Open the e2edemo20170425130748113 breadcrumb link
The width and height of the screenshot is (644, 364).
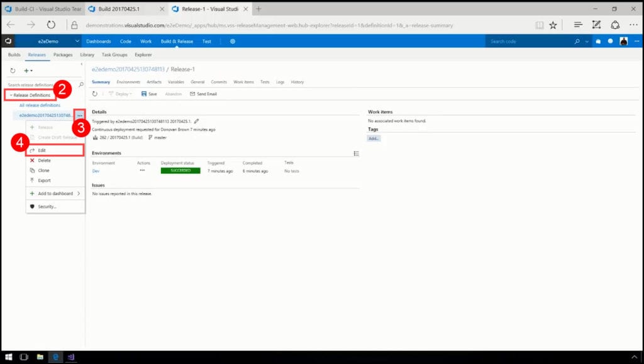(x=128, y=69)
